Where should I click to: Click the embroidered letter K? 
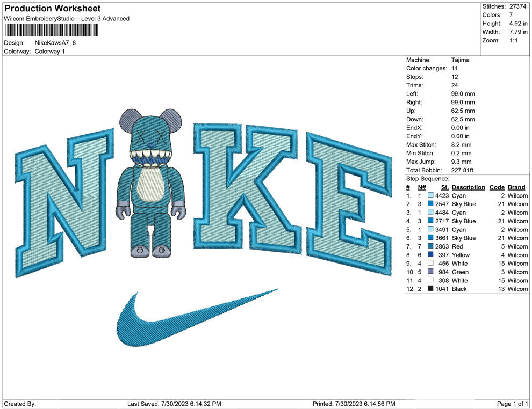[x=246, y=188]
